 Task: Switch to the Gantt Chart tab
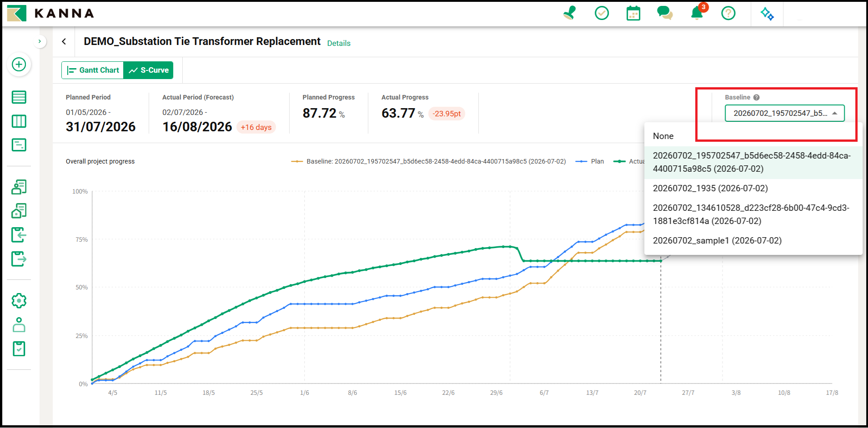point(93,70)
